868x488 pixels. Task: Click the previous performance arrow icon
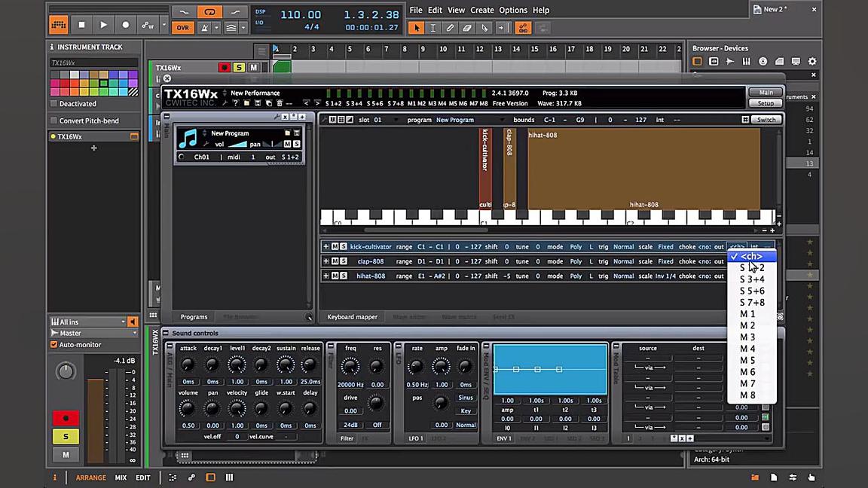click(x=306, y=103)
